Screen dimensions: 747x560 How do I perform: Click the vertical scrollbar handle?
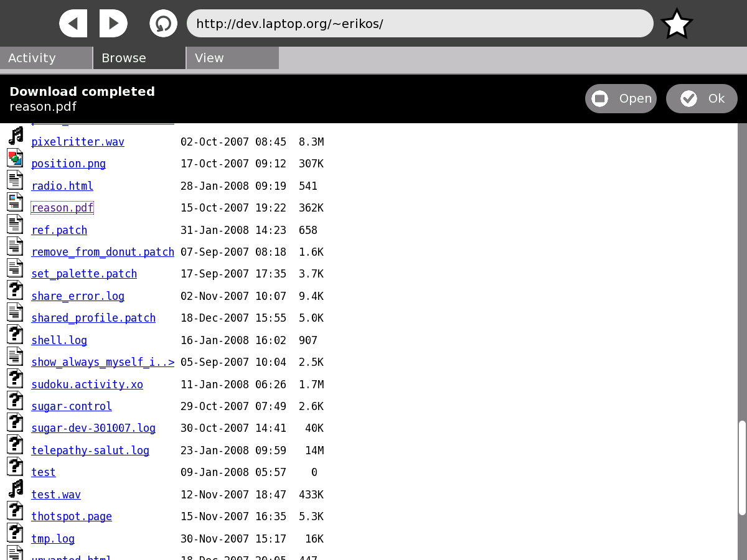(x=742, y=468)
